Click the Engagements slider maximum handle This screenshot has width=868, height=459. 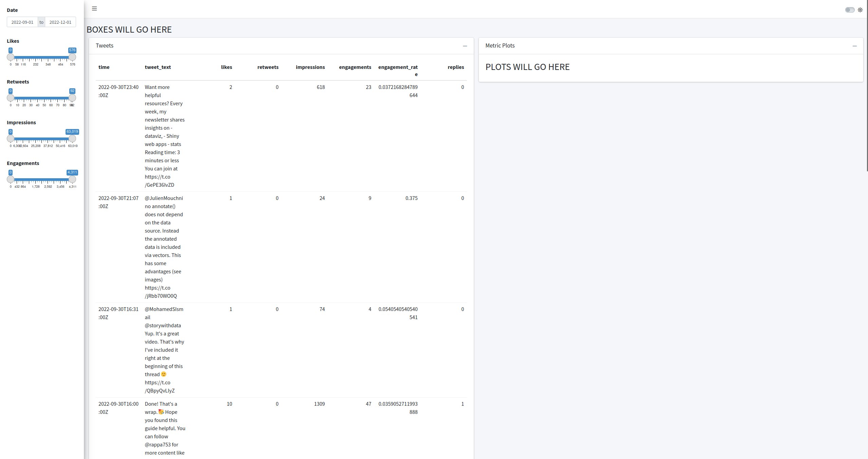72,179
